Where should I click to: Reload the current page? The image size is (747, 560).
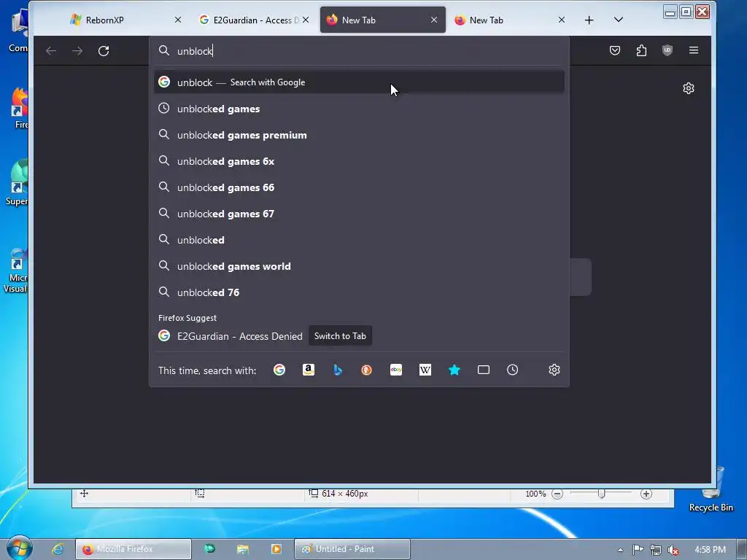click(x=104, y=50)
